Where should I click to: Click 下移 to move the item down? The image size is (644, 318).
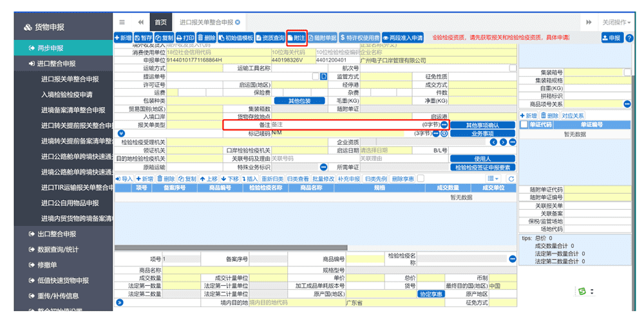point(230,179)
